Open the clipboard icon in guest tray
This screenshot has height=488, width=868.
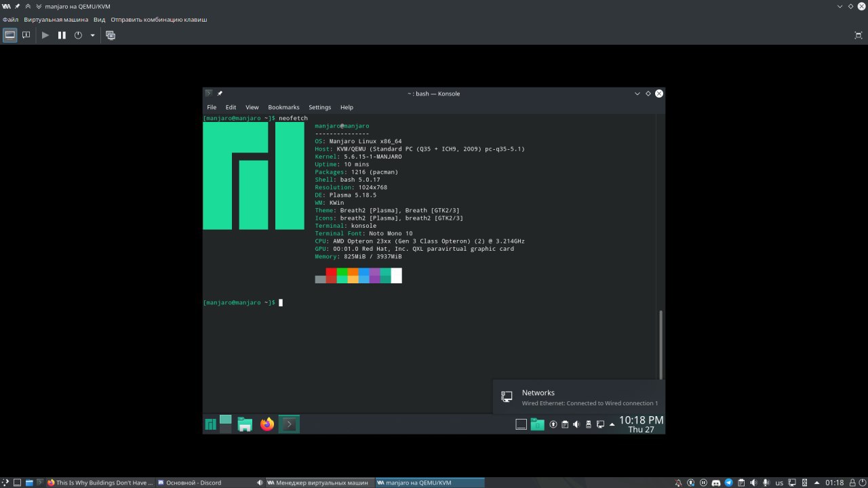point(565,424)
